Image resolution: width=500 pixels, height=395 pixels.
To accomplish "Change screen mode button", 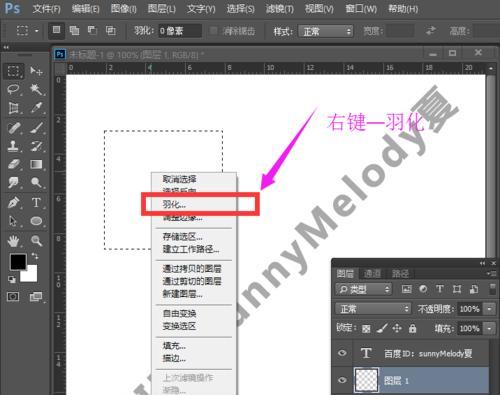I will click(x=36, y=296).
